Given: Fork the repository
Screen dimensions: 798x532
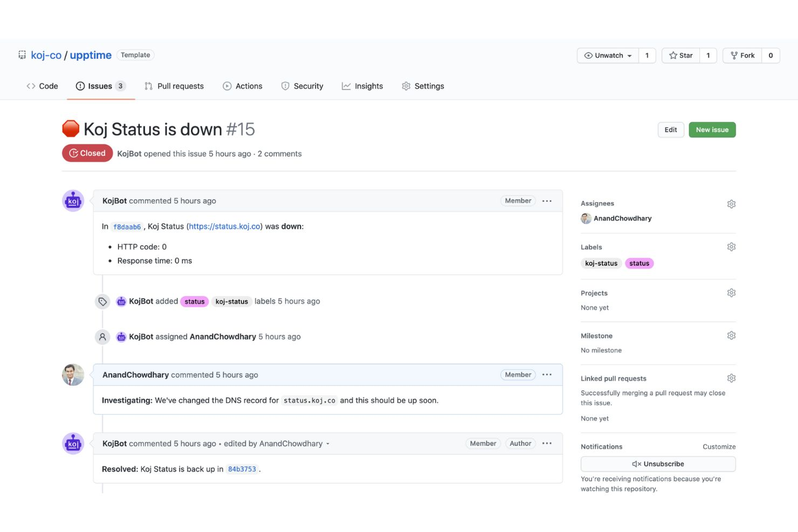Looking at the screenshot, I should 742,56.
